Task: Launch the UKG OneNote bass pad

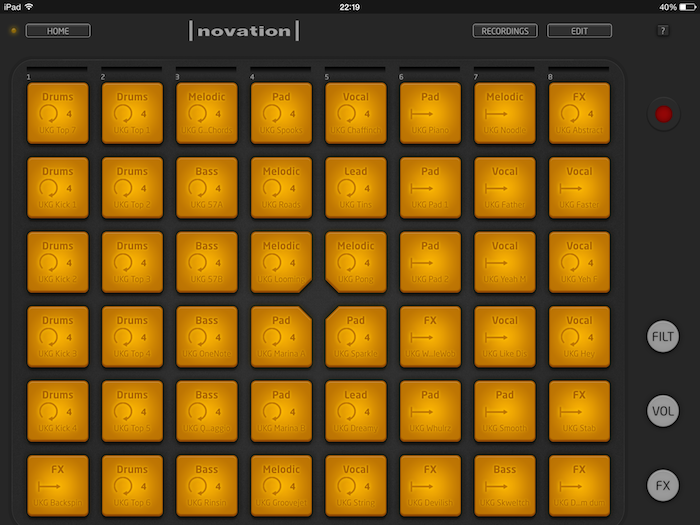Action: [207, 337]
